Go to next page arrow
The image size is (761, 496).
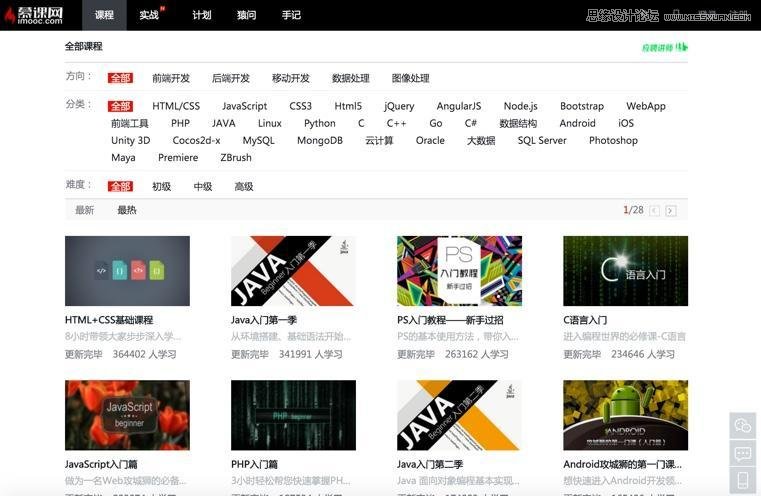point(671,211)
